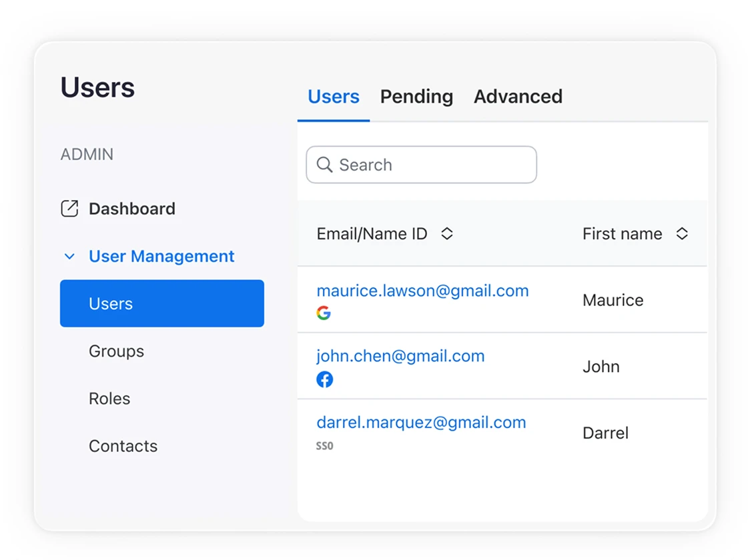Select Users in the sidebar menu
This screenshot has height=560, width=748.
[x=162, y=303]
